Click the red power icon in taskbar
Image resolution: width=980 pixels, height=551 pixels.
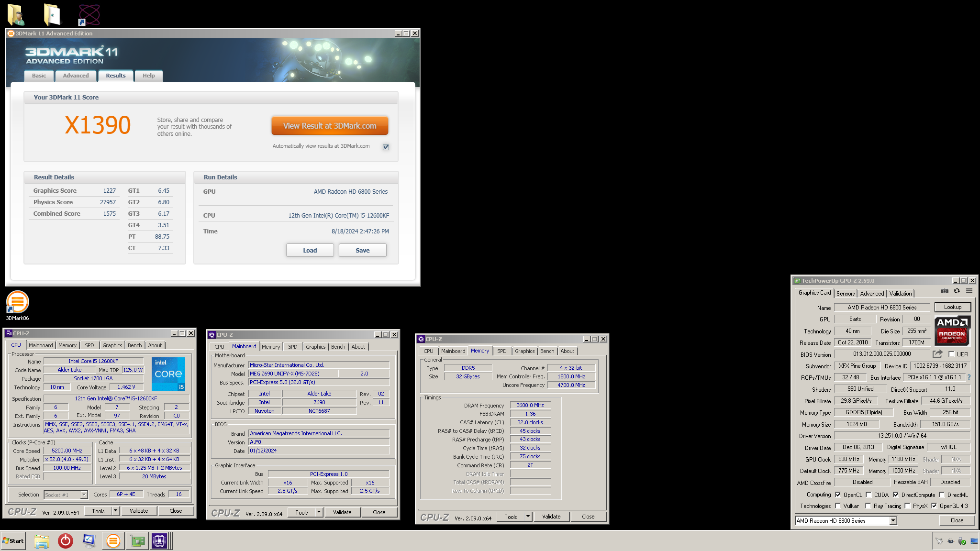click(66, 541)
